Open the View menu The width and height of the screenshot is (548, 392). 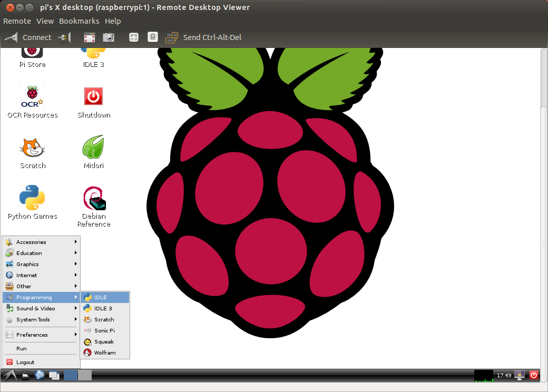point(45,21)
